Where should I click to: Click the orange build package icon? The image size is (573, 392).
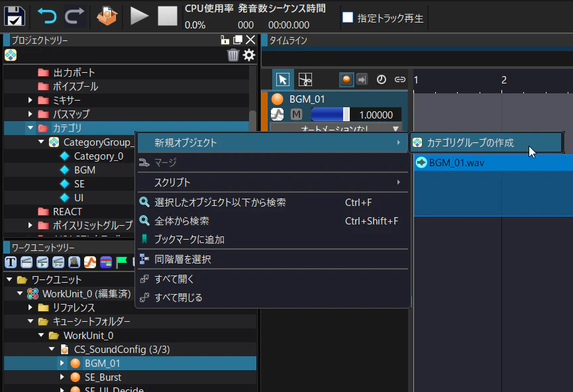coord(107,17)
